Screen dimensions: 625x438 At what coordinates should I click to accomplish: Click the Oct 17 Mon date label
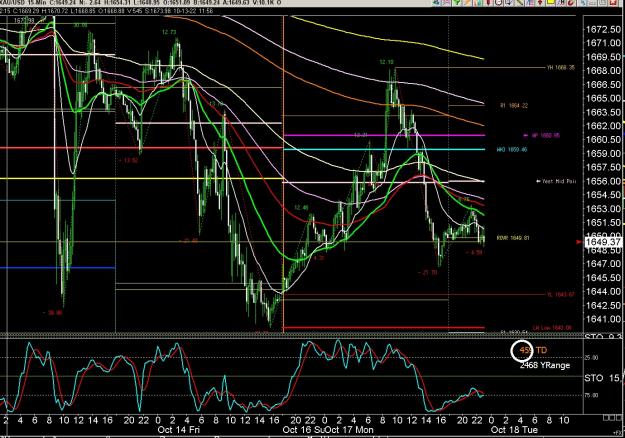351,430
